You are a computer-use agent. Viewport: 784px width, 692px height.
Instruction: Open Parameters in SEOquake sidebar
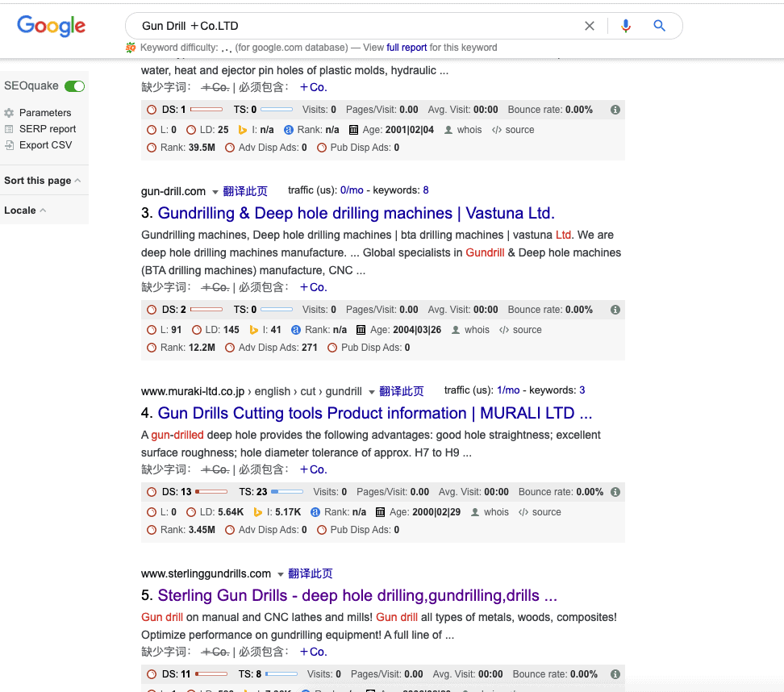pos(45,113)
